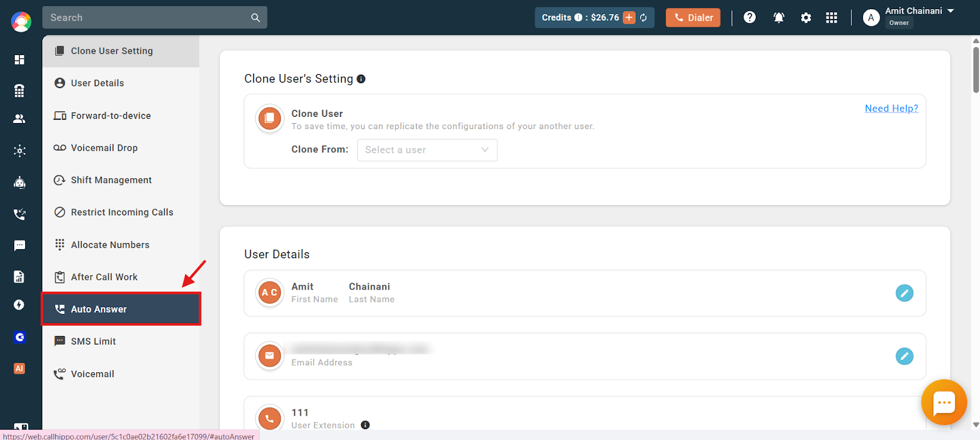The width and height of the screenshot is (980, 440).
Task: Go to User Details section
Action: tap(121, 83)
